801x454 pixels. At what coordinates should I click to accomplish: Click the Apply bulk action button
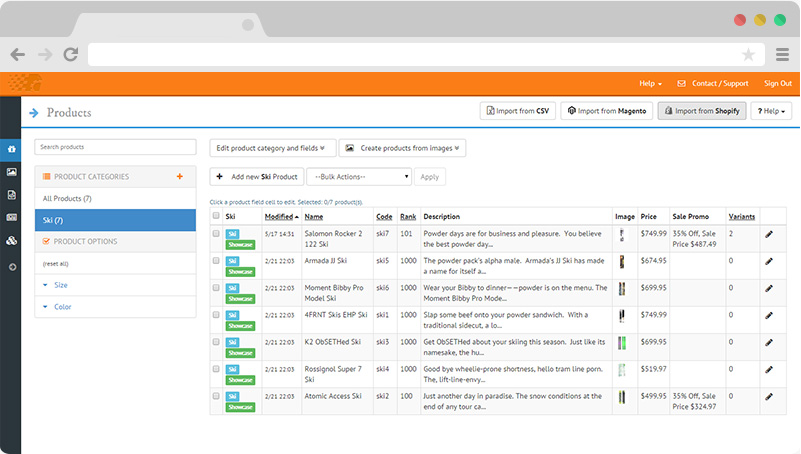[x=430, y=177]
